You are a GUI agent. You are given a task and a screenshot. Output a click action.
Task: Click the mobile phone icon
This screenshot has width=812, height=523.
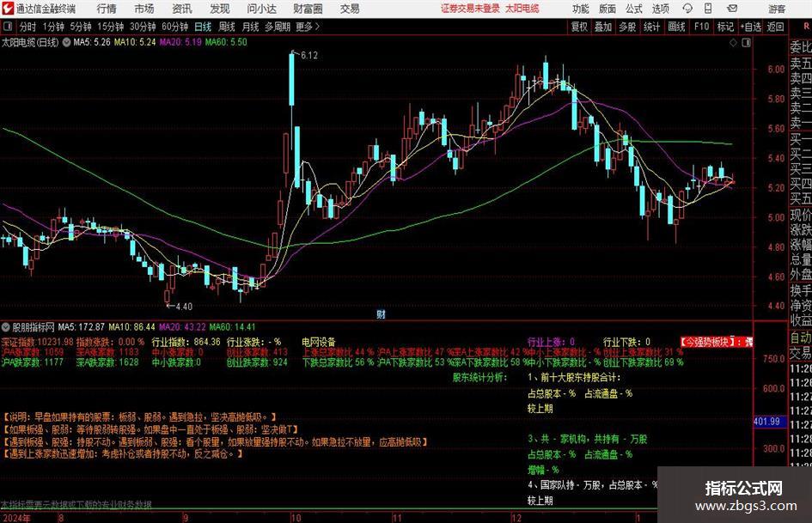tap(708, 9)
